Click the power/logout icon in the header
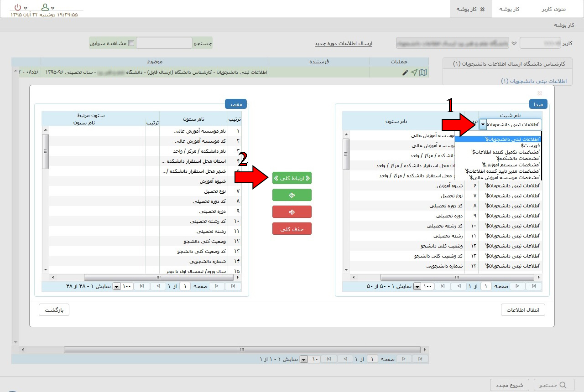The height and width of the screenshot is (392, 584). pos(17,7)
